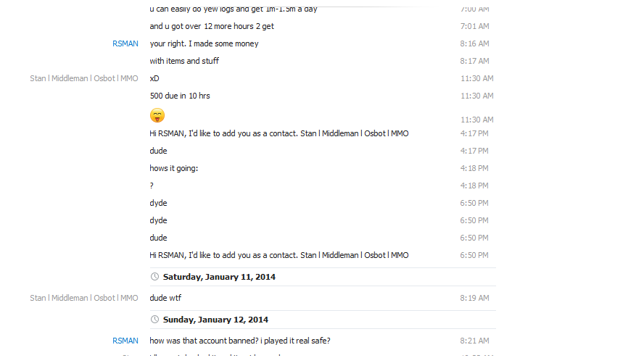Click the "with items and stuff" message

(184, 61)
